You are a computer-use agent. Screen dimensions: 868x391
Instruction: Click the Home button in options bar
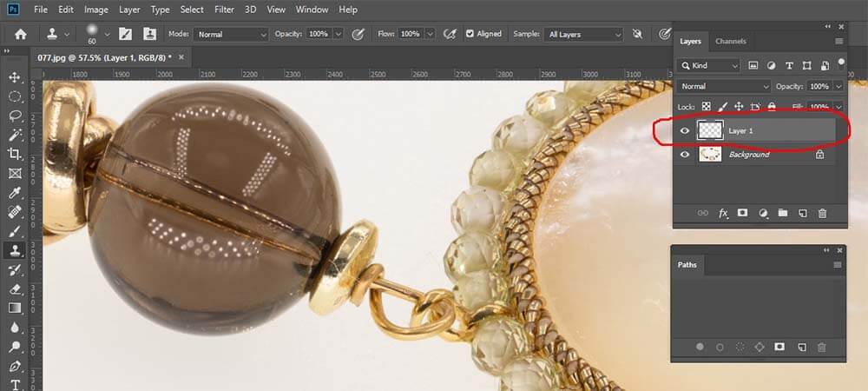21,35
